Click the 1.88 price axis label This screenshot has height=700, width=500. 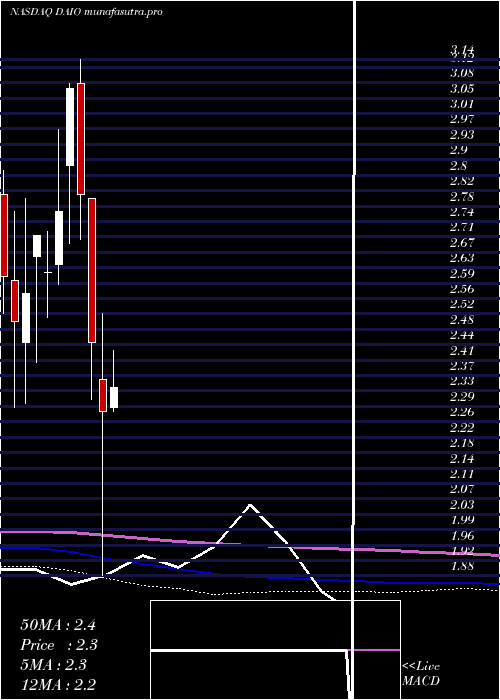point(462,566)
